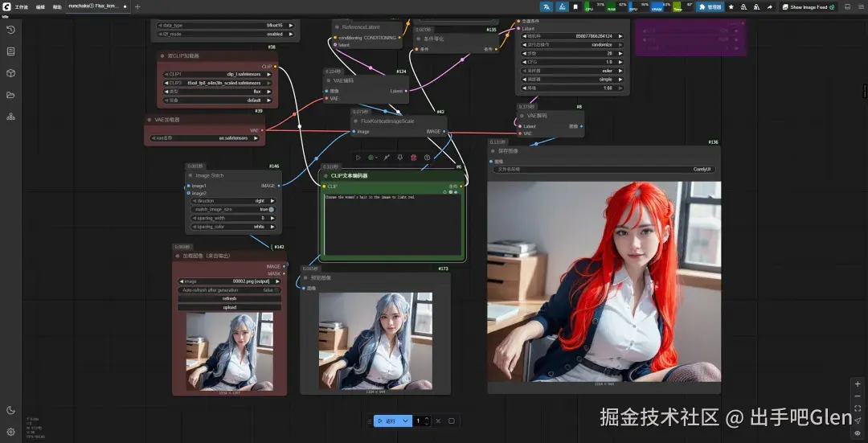Run selected node with play icon above CLIP node
This screenshot has height=443, width=868.
358,158
